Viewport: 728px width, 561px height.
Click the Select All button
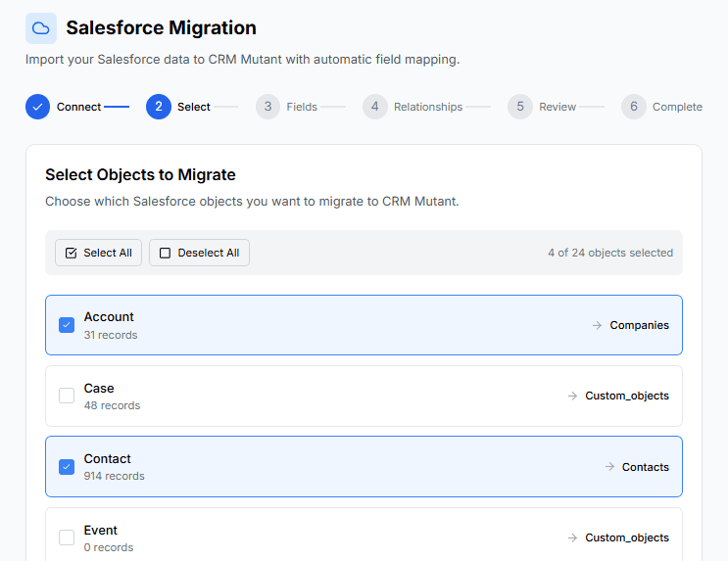tap(98, 253)
